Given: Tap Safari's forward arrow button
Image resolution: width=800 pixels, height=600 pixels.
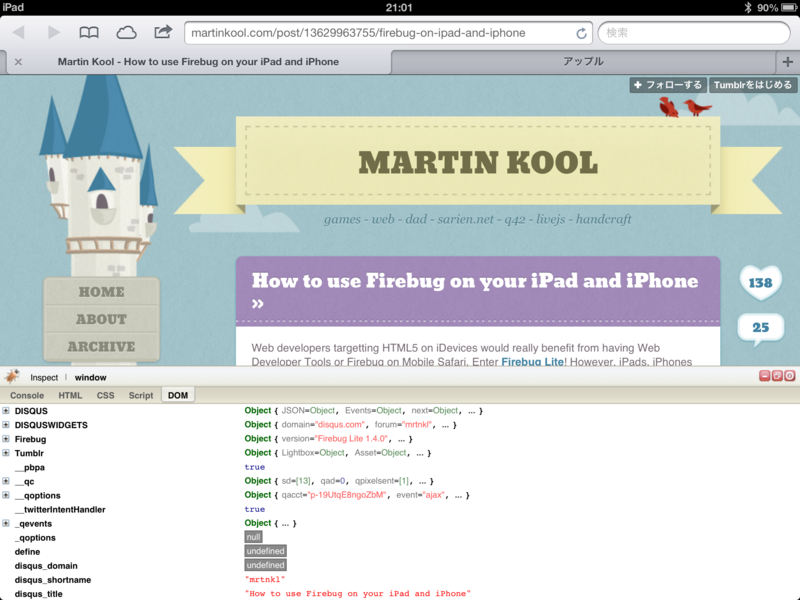Looking at the screenshot, I should tap(54, 33).
